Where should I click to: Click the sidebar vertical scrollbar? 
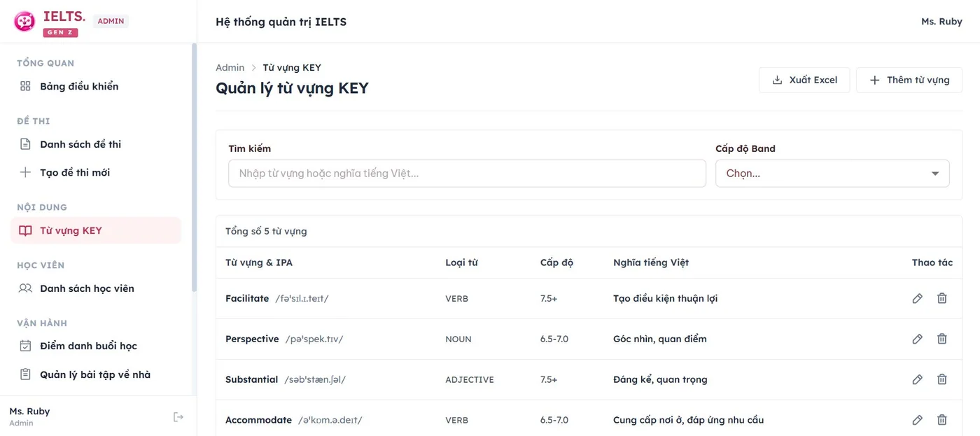pos(194,168)
